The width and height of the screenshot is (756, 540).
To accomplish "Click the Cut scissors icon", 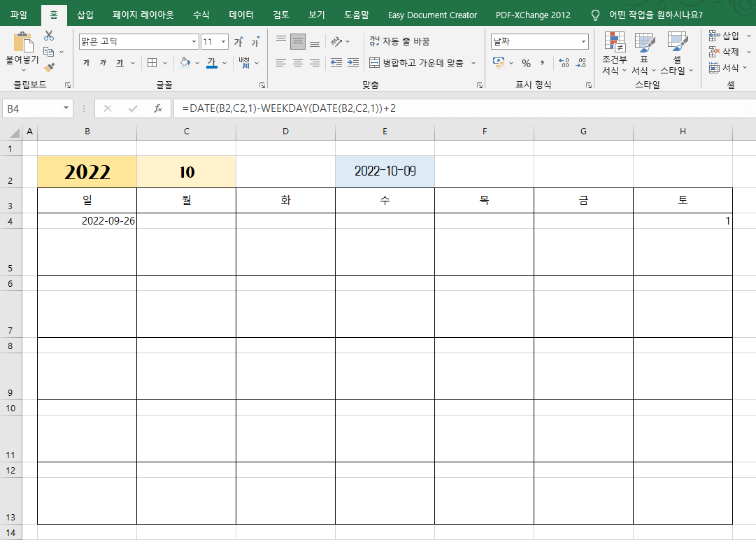I will click(x=49, y=36).
